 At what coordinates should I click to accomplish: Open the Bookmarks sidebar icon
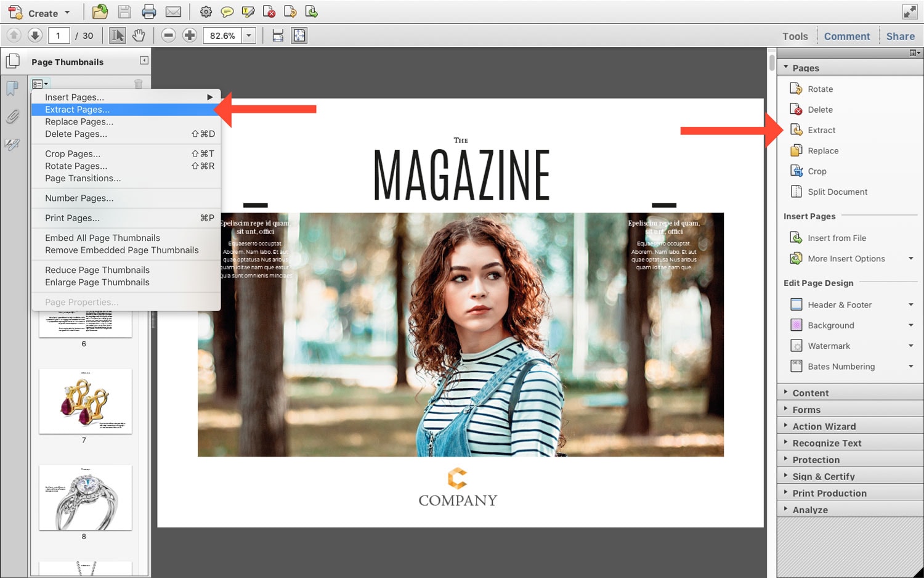[12, 88]
